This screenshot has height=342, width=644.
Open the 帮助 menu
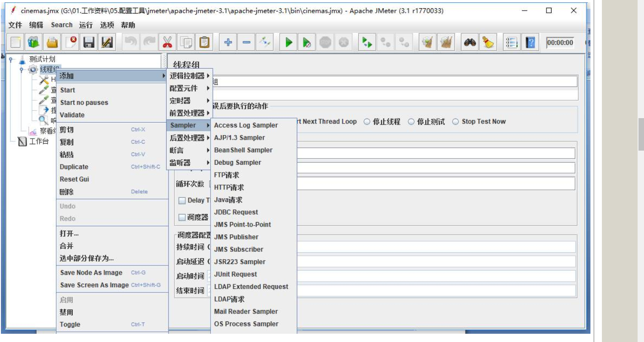[128, 25]
